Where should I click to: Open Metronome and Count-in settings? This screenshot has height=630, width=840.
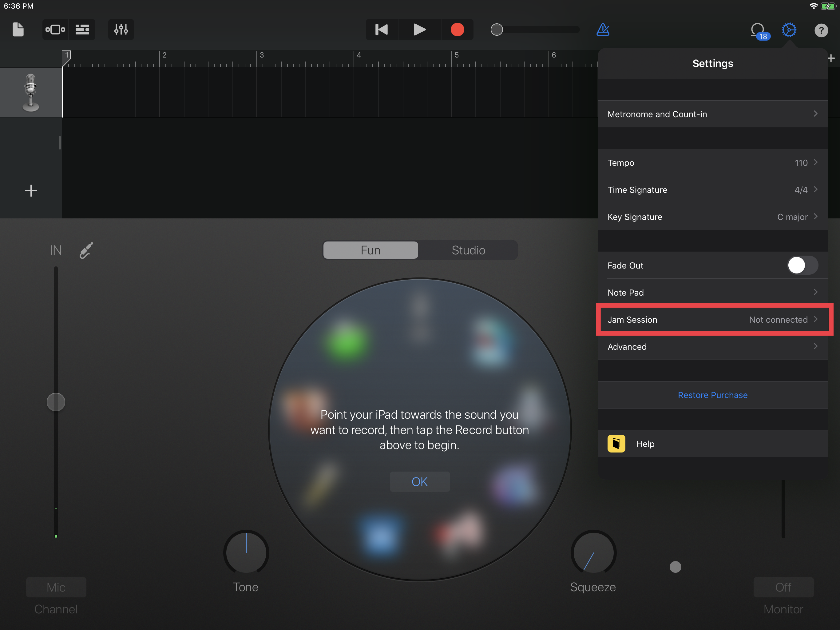point(712,114)
